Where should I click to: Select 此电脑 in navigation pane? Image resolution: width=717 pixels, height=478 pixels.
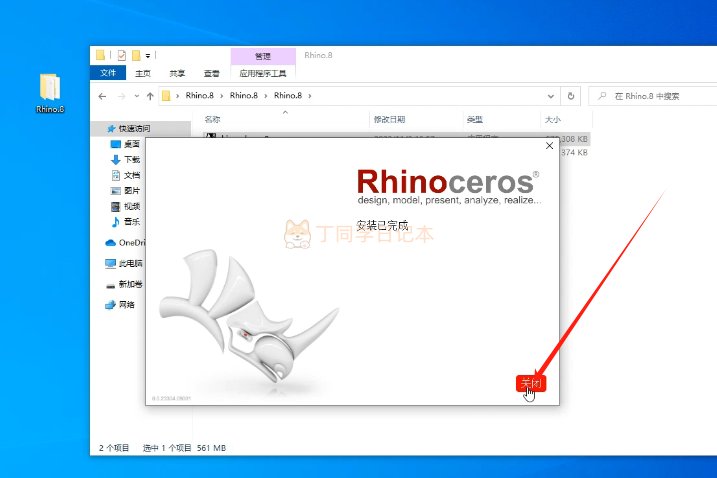coord(124,263)
